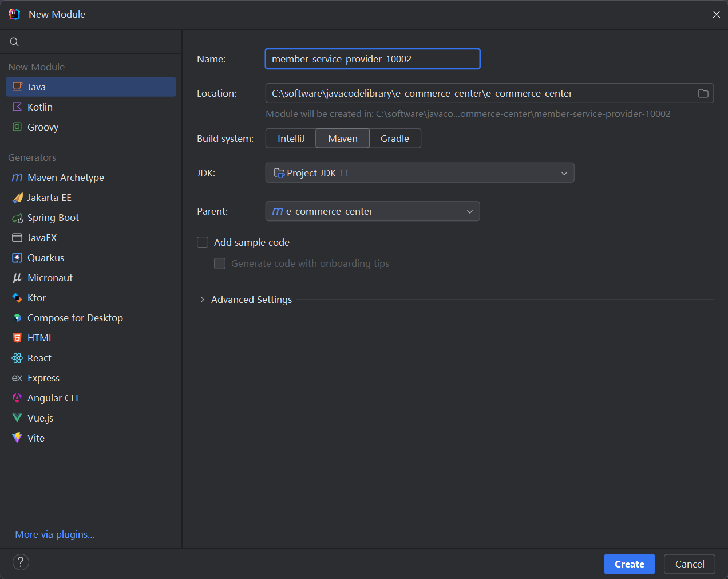Choose the Groovy language icon

tap(17, 127)
